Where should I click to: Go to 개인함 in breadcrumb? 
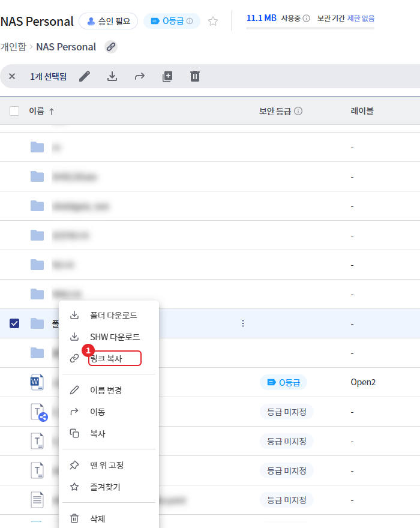click(x=13, y=47)
